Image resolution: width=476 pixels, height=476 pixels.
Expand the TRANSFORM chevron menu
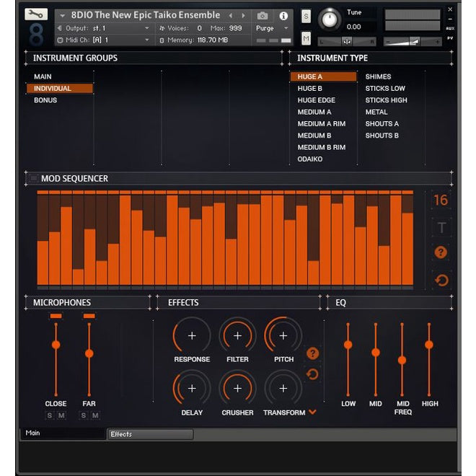point(312,412)
